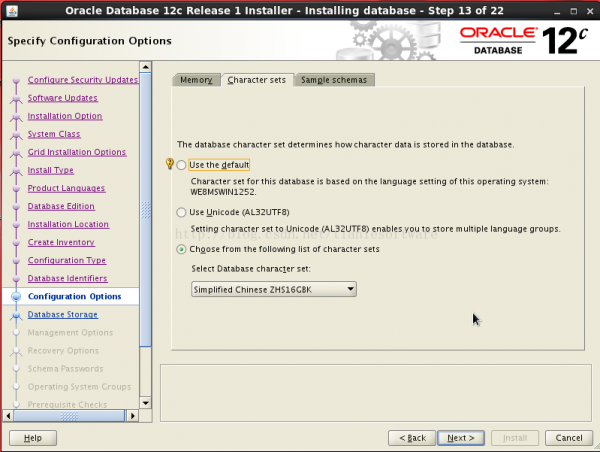The width and height of the screenshot is (600, 452).
Task: Click the WE8MSWIN1252 character set text
Action: click(x=223, y=192)
